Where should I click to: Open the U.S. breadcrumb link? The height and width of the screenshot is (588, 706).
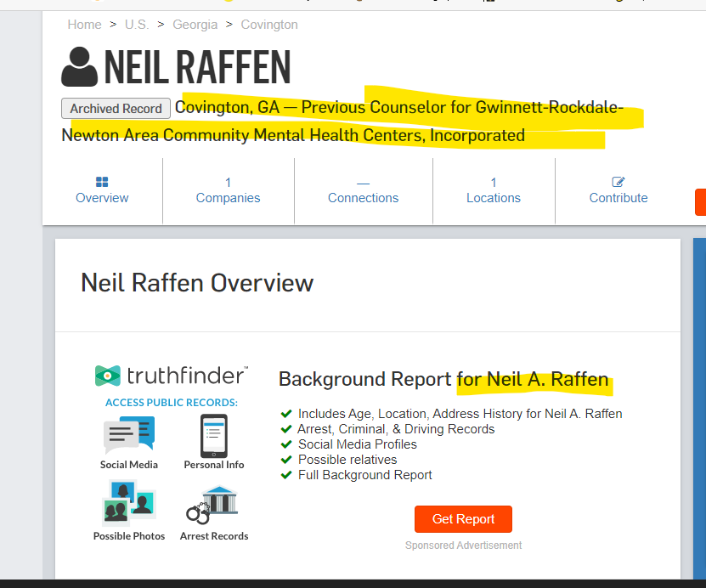(x=137, y=25)
